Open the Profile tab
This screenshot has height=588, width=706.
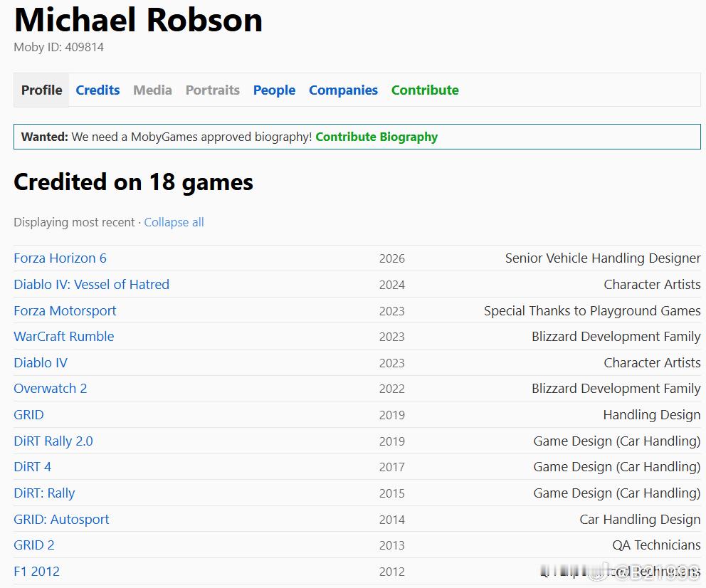(x=41, y=90)
